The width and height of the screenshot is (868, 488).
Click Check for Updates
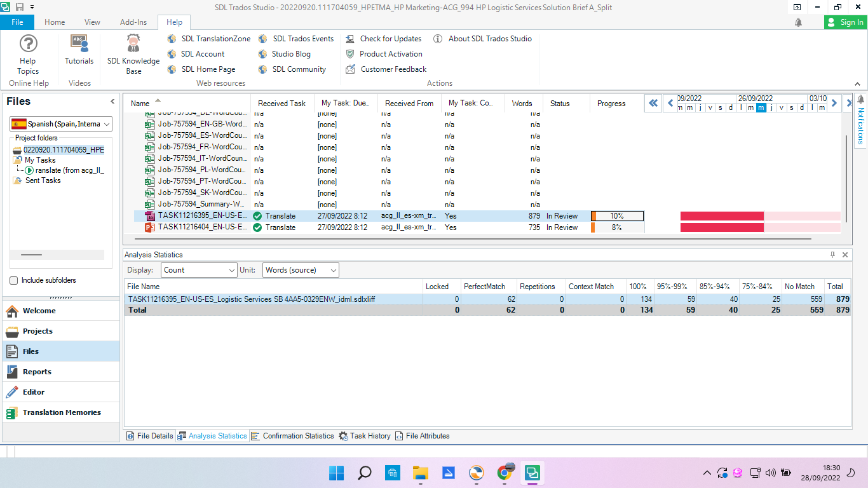(384, 39)
